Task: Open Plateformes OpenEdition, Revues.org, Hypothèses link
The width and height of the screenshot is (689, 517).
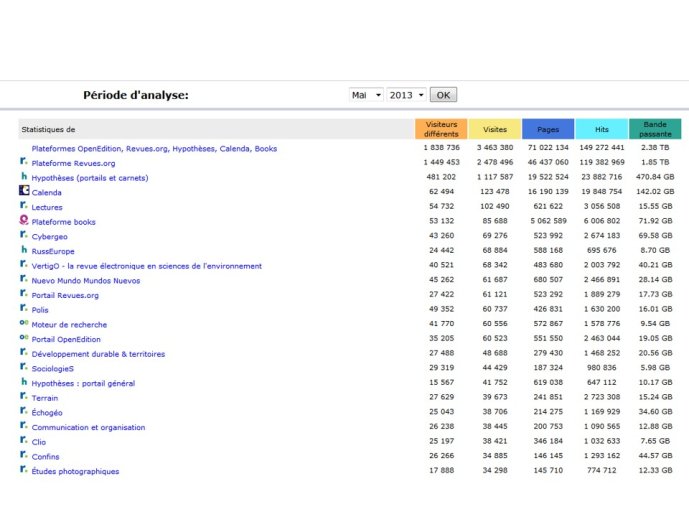Action: tap(154, 148)
